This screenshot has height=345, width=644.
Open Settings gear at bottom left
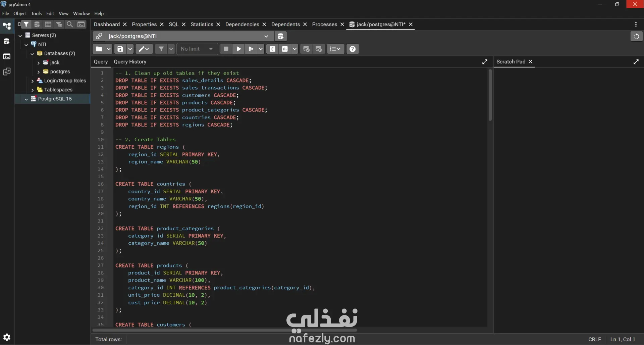click(x=7, y=337)
